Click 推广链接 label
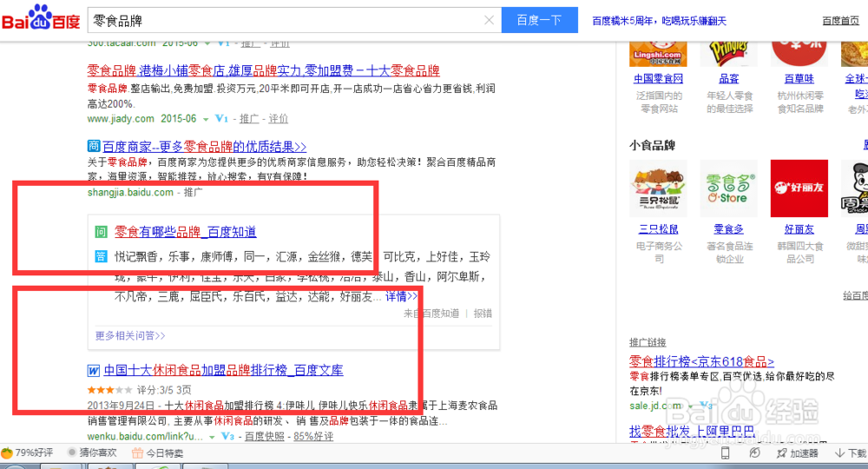Viewport: 868px width, 469px height. click(x=648, y=342)
